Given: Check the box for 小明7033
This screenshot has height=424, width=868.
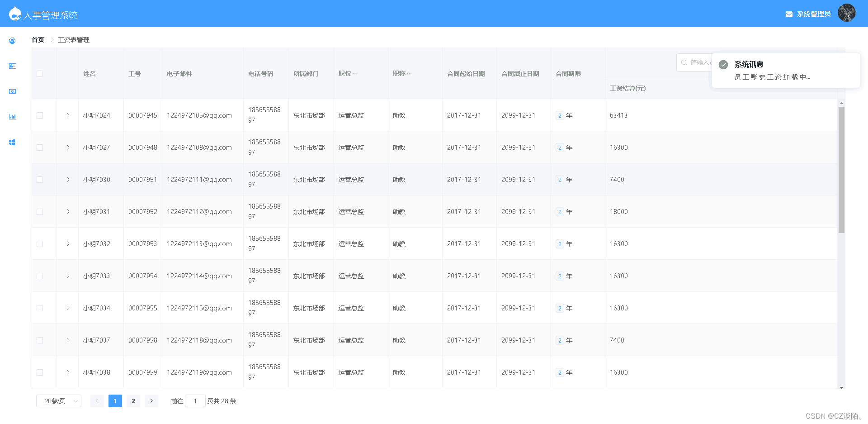Looking at the screenshot, I should pos(40,276).
